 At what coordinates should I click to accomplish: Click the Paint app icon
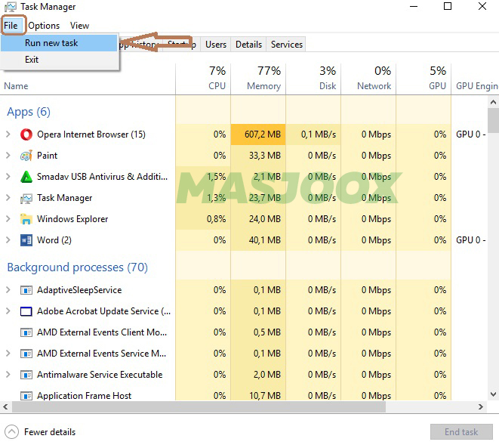point(26,156)
